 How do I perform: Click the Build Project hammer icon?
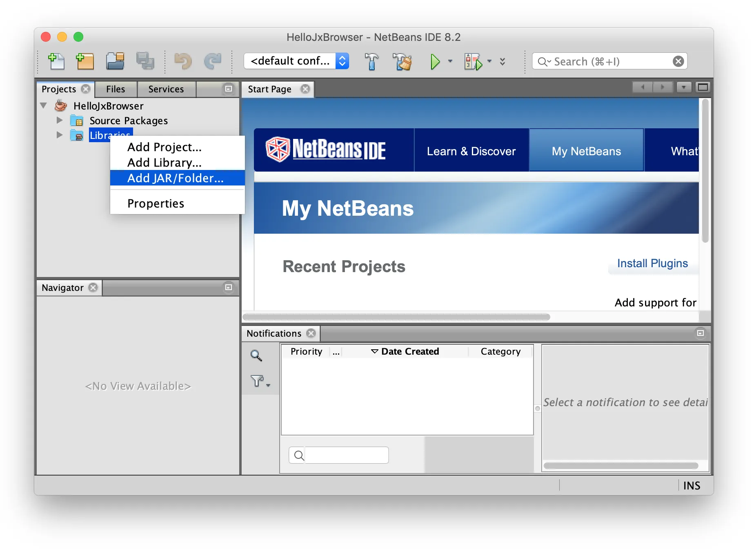click(371, 62)
